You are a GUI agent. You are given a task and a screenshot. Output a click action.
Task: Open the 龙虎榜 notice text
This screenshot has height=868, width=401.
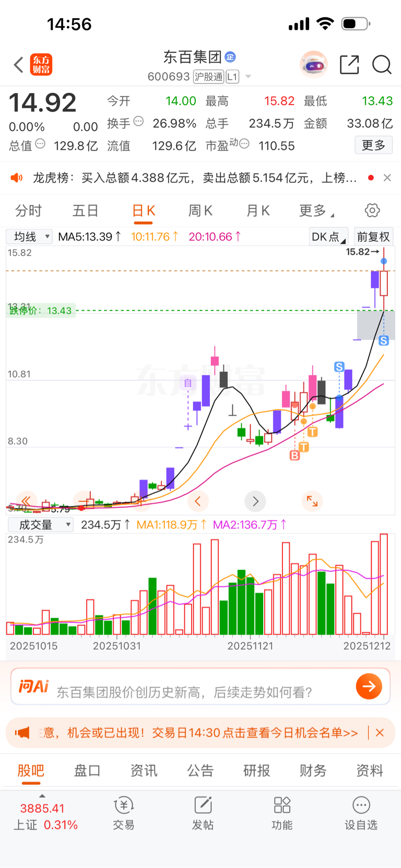tap(195, 178)
